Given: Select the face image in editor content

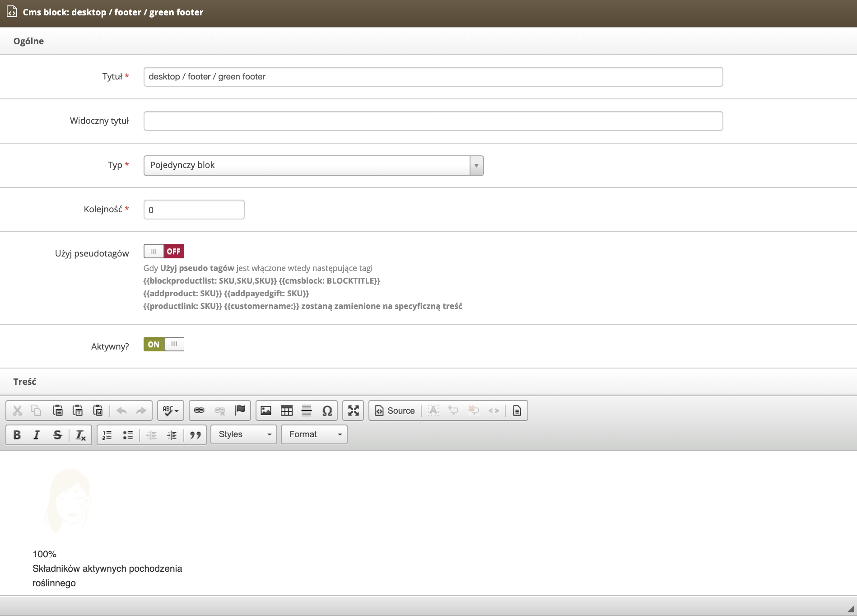Looking at the screenshot, I should pos(69,501).
